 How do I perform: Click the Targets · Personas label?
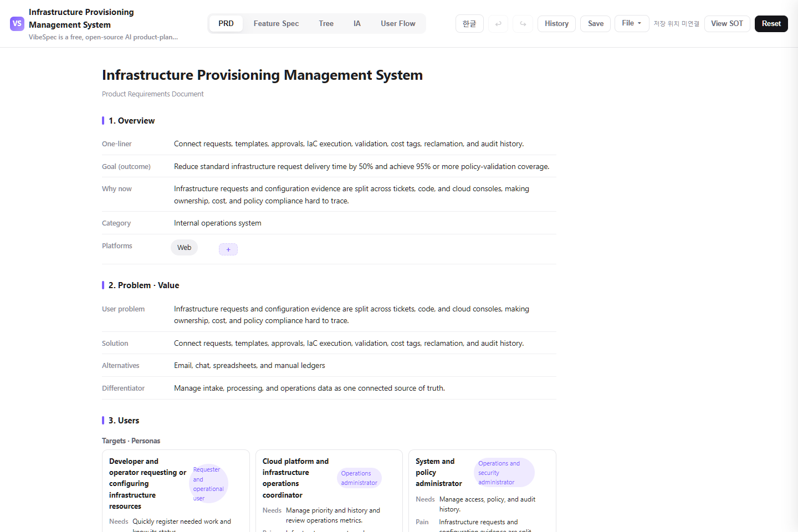[131, 441]
